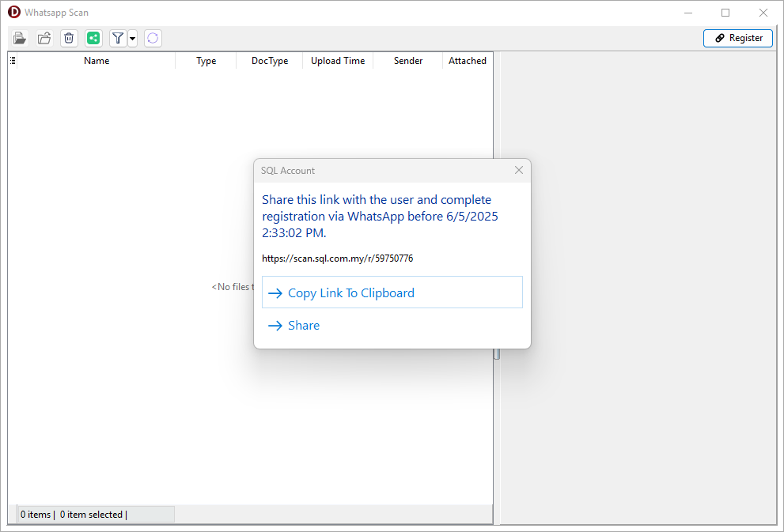Image resolution: width=784 pixels, height=532 pixels.
Task: Click the funnel filter toolbar icon
Action: (x=118, y=38)
